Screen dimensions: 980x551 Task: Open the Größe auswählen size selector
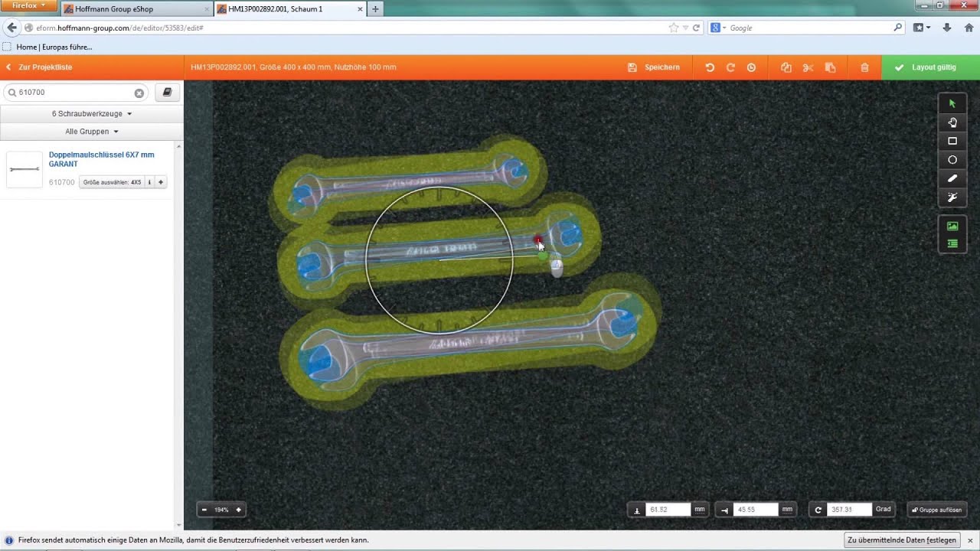[112, 182]
